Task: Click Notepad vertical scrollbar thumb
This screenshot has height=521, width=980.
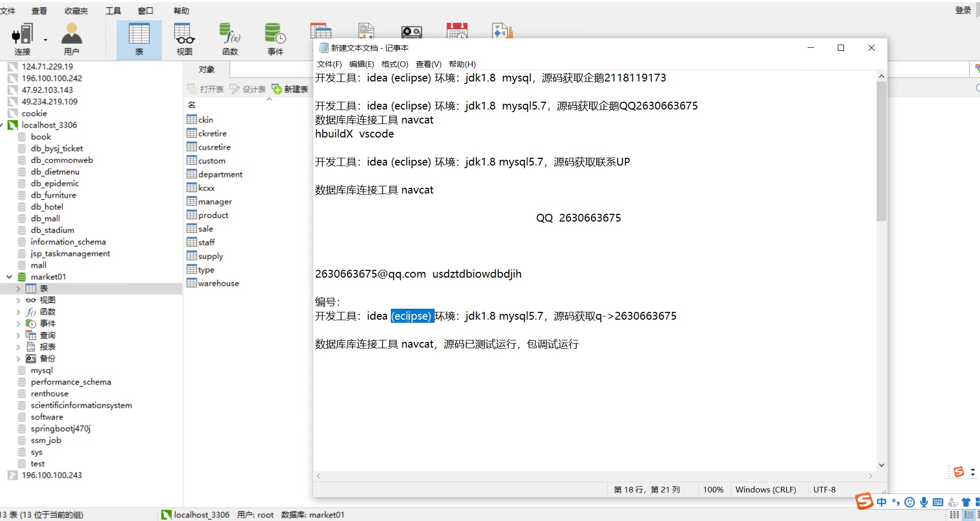Action: [x=881, y=151]
